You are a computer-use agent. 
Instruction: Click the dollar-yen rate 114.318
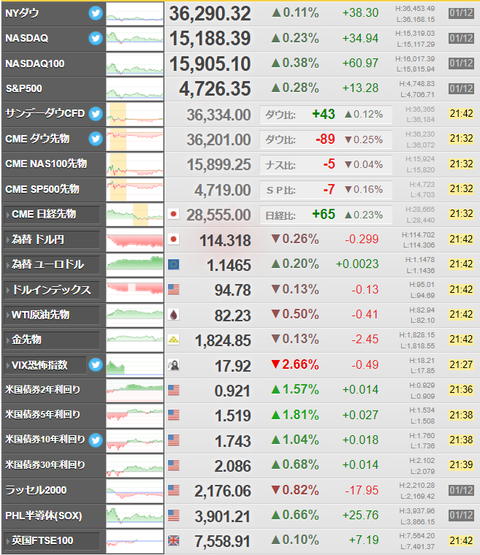(x=225, y=241)
